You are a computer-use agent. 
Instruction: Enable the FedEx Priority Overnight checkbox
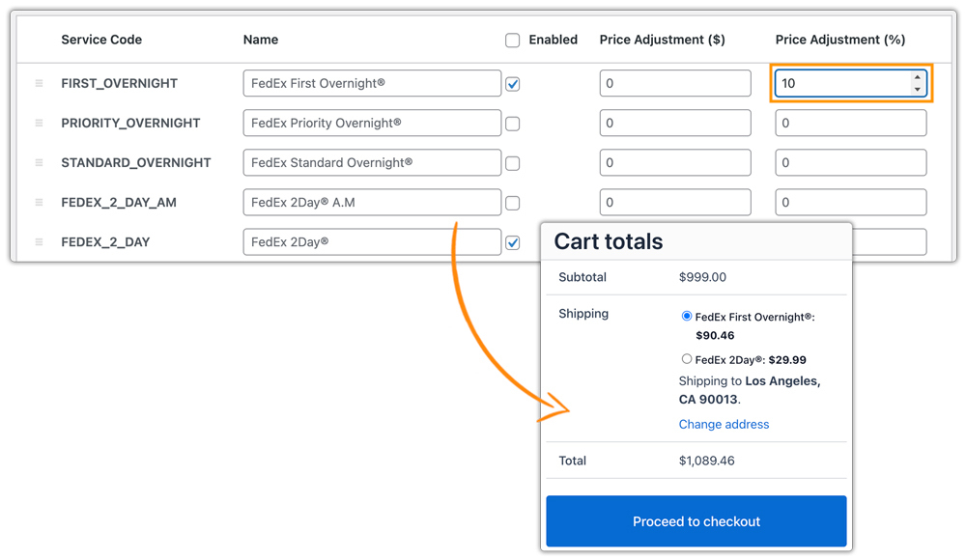(512, 123)
